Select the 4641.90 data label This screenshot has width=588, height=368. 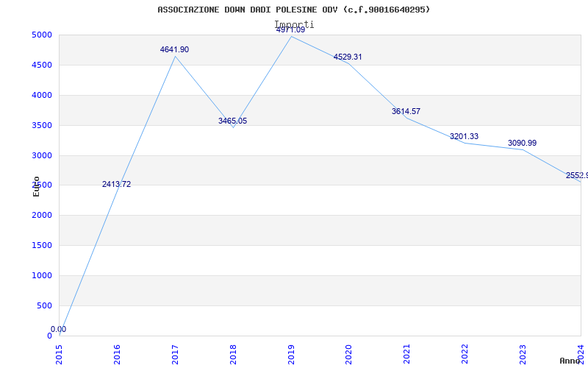(174, 49)
